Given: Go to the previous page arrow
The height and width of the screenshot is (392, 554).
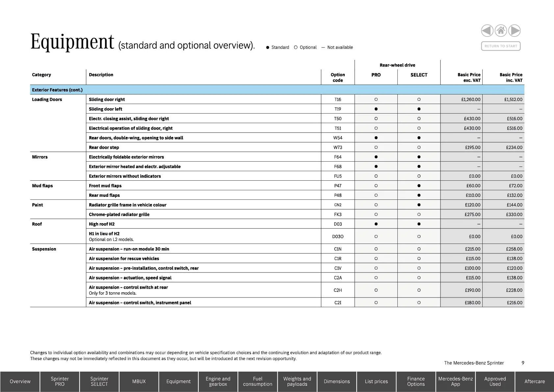Looking at the screenshot, I should 487,31.
